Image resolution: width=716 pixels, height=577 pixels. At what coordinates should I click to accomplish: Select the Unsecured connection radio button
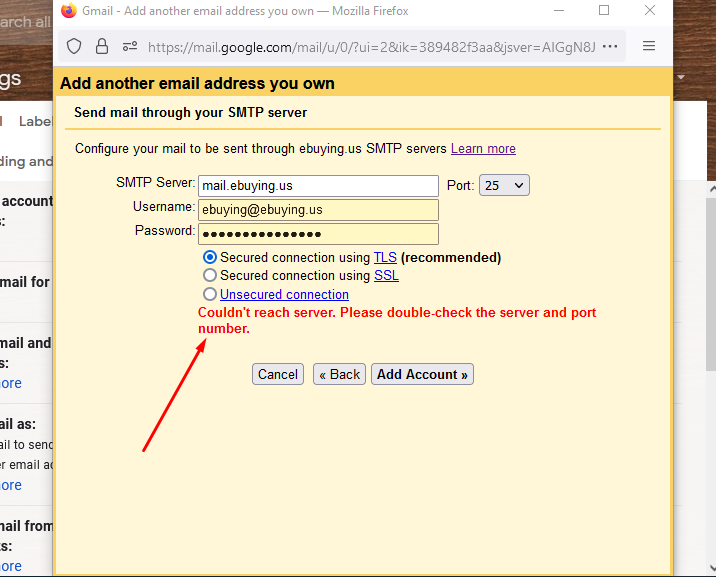click(210, 294)
